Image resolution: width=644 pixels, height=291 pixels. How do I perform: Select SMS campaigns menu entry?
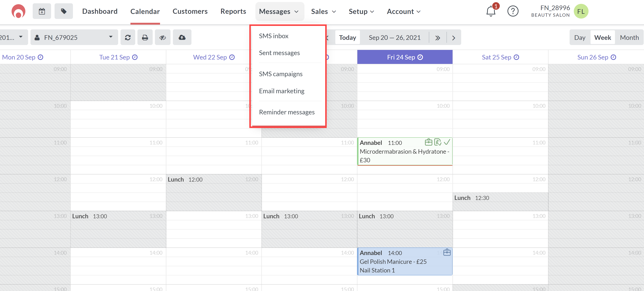281,74
